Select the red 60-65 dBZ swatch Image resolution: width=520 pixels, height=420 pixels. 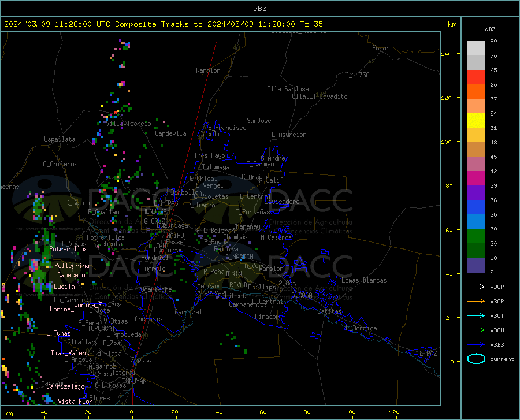pyautogui.click(x=476, y=77)
